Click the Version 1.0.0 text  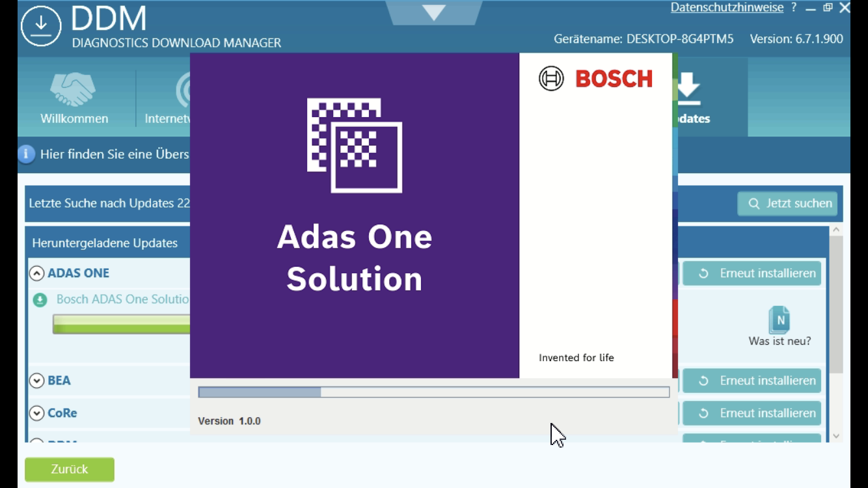click(x=229, y=421)
